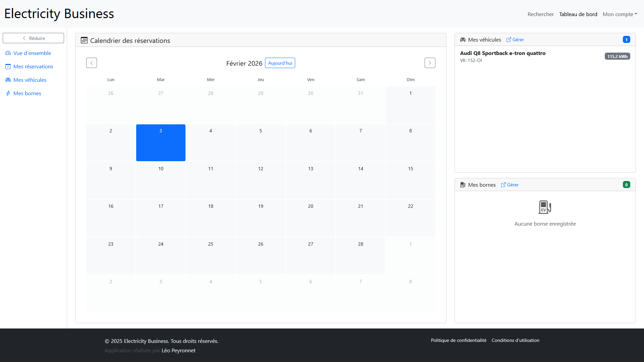Go to the previous month with left chevron
This screenshot has height=362, width=644.
(x=92, y=63)
